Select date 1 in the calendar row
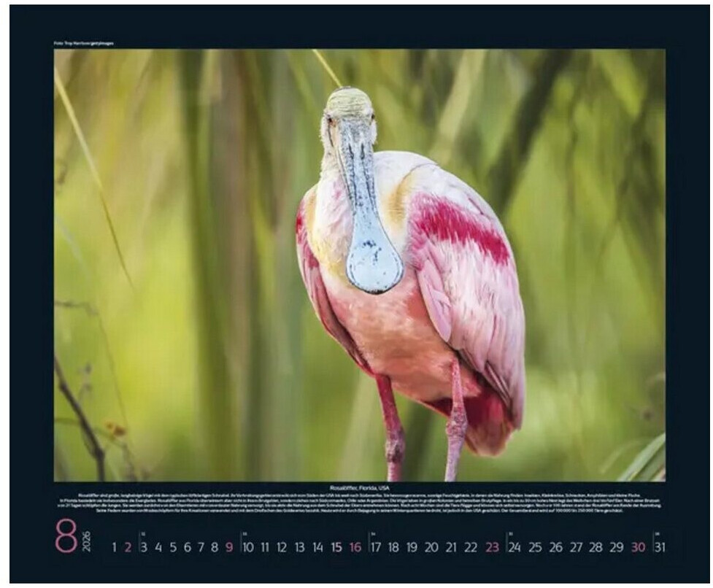This screenshot has height=588, width=713. click(x=114, y=547)
